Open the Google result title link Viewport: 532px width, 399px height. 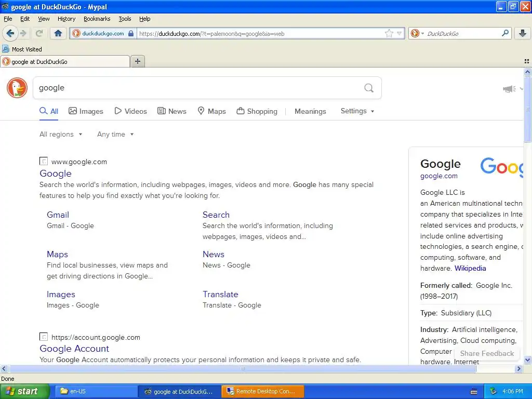point(56,174)
